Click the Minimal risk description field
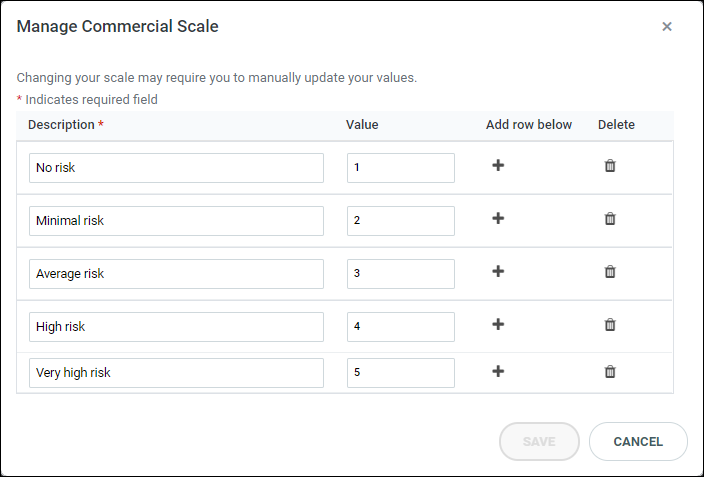704x477 pixels. pos(176,221)
